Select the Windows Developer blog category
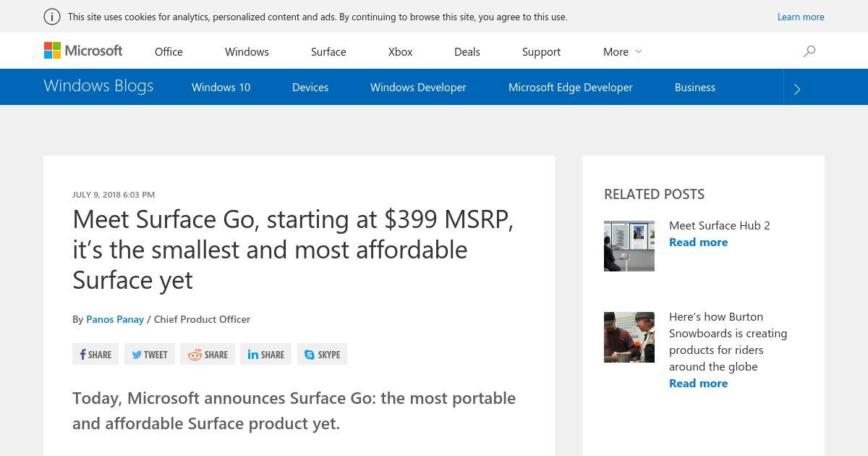Screen dimensions: 868x456 (418, 87)
